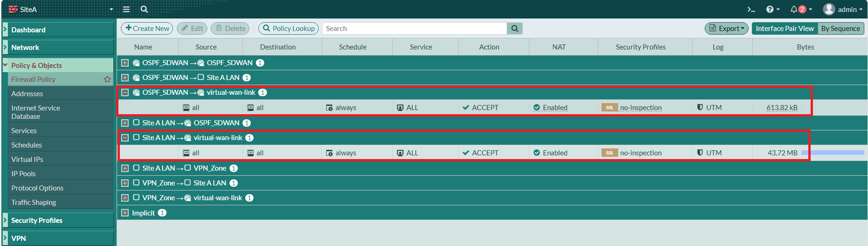Click the ALL service icon in Site A LAN policy
868x246 pixels.
[x=400, y=153]
